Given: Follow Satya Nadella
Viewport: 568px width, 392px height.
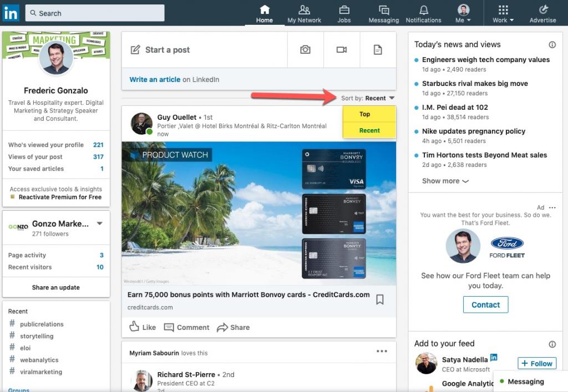Looking at the screenshot, I should coord(536,364).
